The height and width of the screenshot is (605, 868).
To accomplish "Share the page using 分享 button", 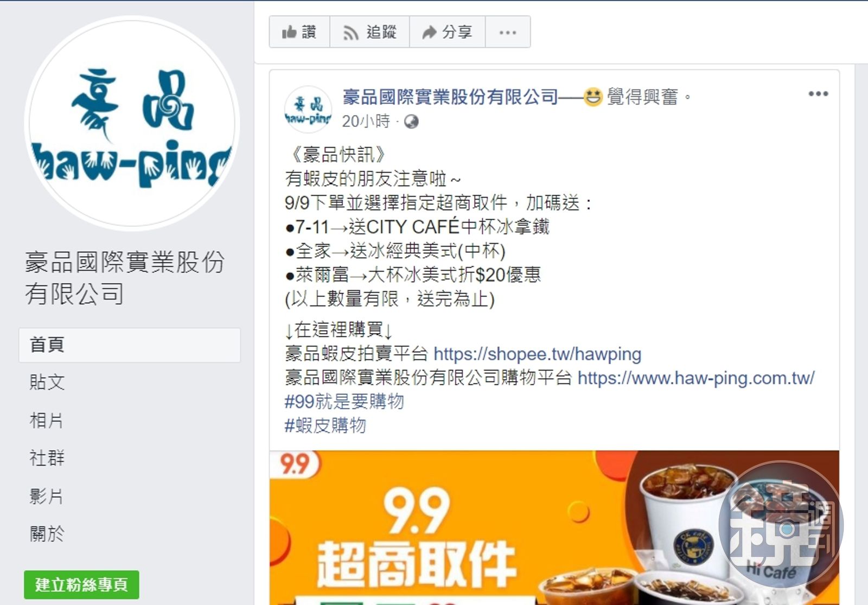I will [447, 33].
